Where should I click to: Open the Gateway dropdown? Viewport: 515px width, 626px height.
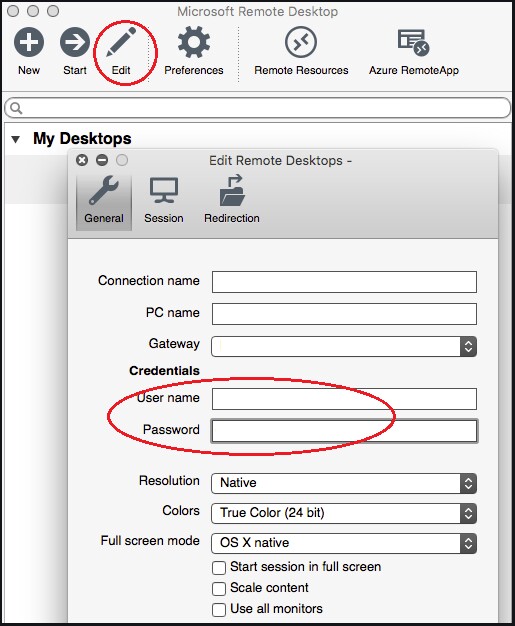[344, 346]
